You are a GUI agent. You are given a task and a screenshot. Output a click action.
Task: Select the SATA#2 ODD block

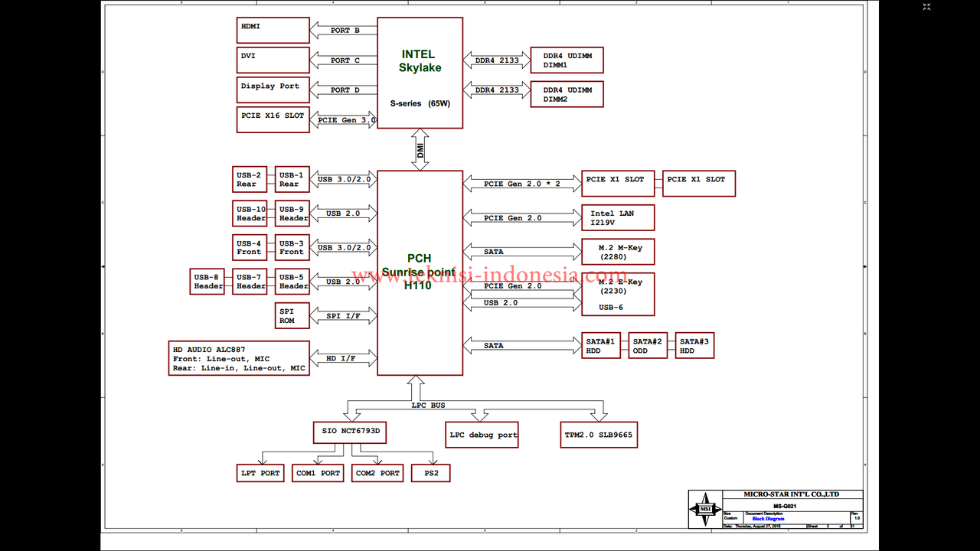tap(648, 345)
